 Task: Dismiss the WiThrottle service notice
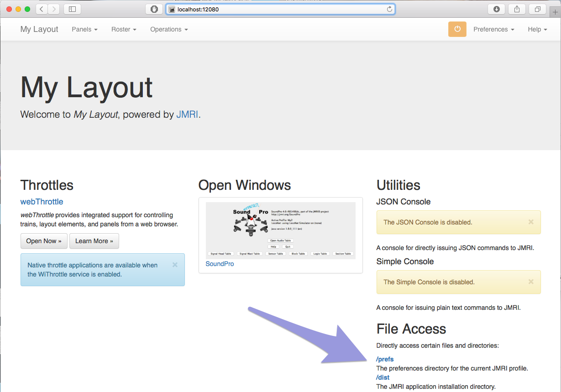175,265
